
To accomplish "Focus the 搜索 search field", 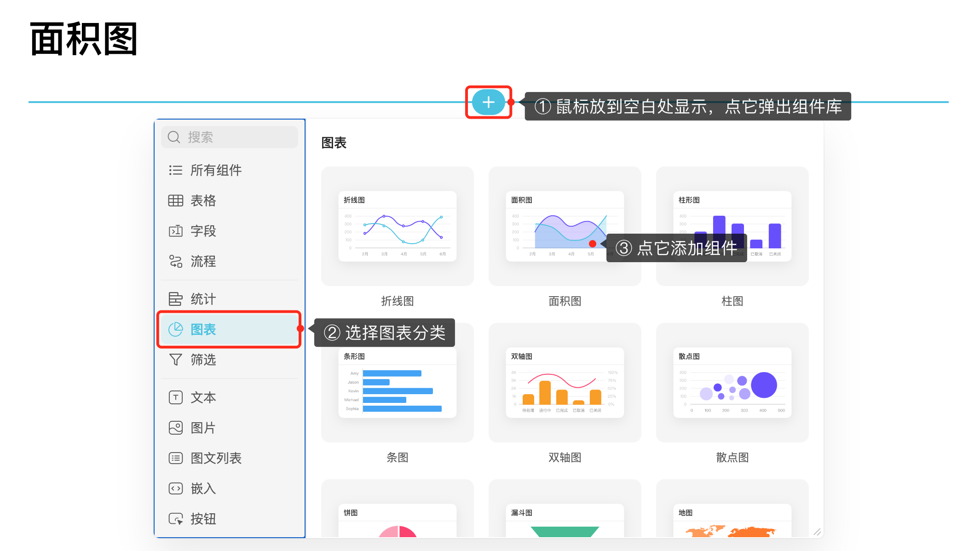I will coord(230,137).
